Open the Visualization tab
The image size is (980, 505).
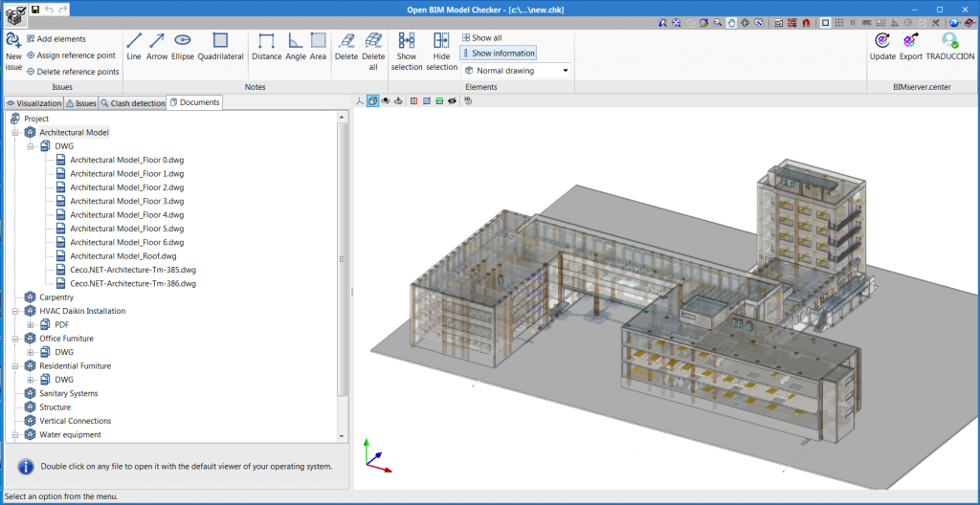pyautogui.click(x=33, y=102)
